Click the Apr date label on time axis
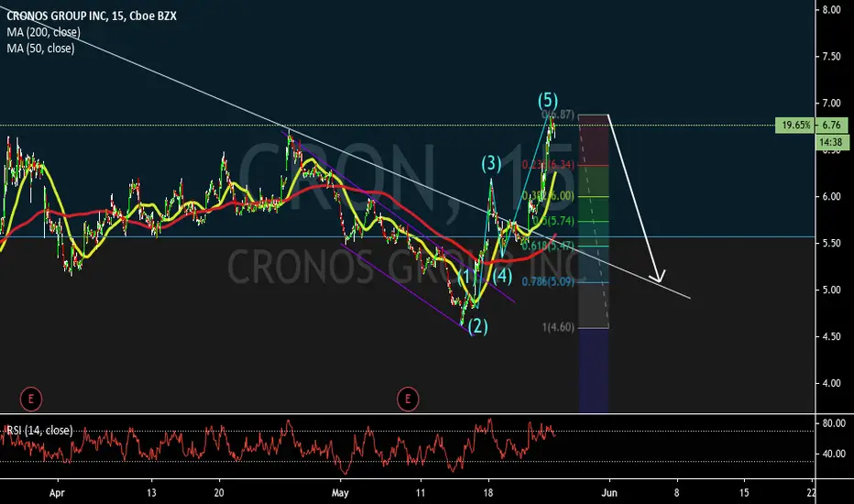The width and height of the screenshot is (854, 504). point(57,493)
